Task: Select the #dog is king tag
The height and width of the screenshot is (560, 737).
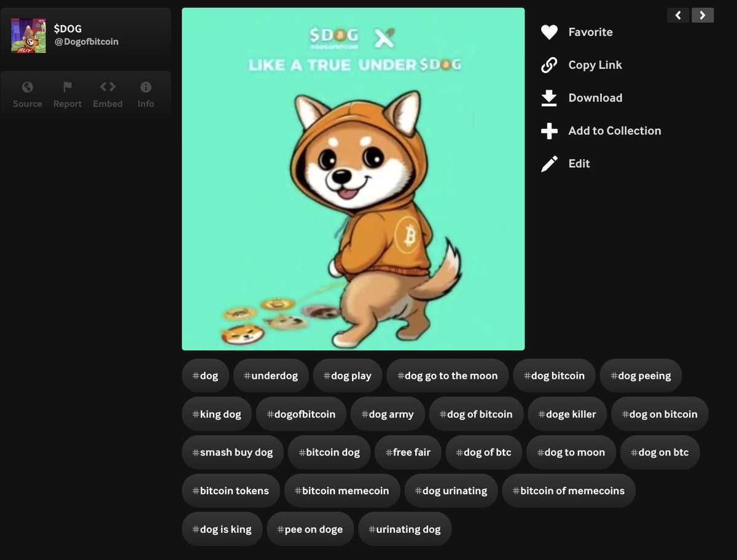Action: tap(222, 529)
